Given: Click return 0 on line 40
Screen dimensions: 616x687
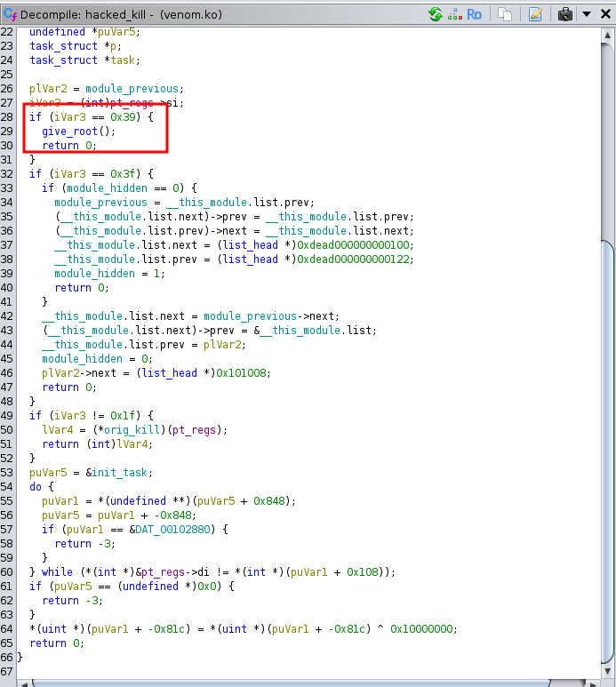Looking at the screenshot, I should 82,287.
